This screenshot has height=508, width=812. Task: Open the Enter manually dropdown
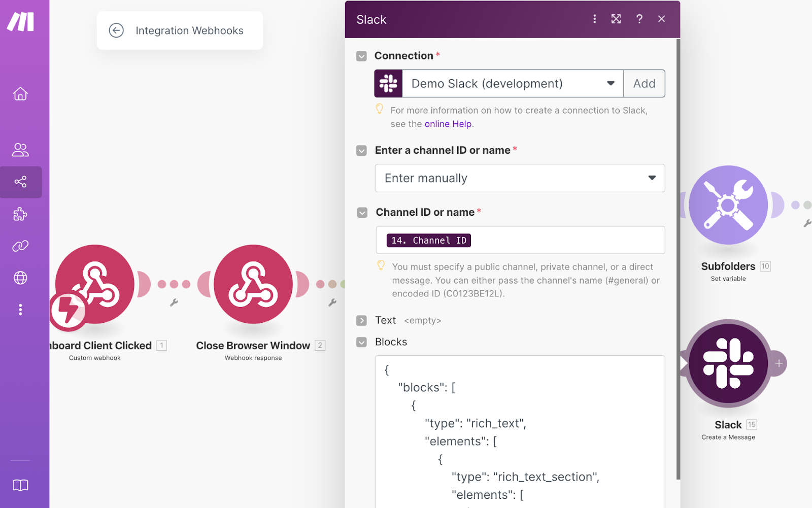point(520,178)
